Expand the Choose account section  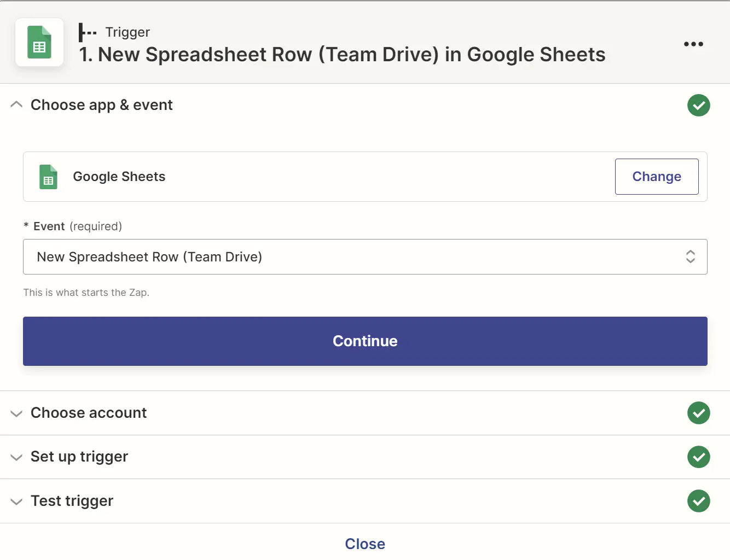(16, 413)
